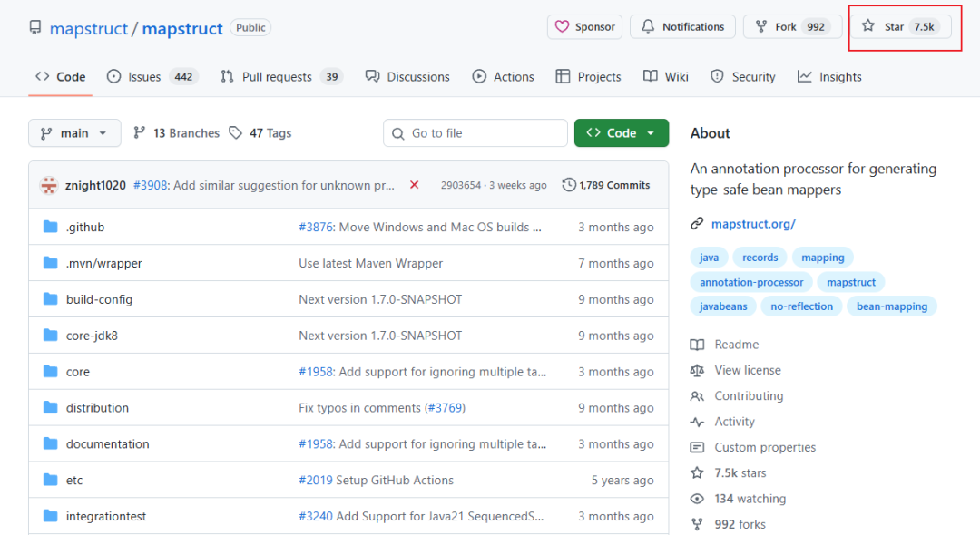
Task: Open 'Use latest Maven Wrapper' commit message
Action: tap(370, 264)
